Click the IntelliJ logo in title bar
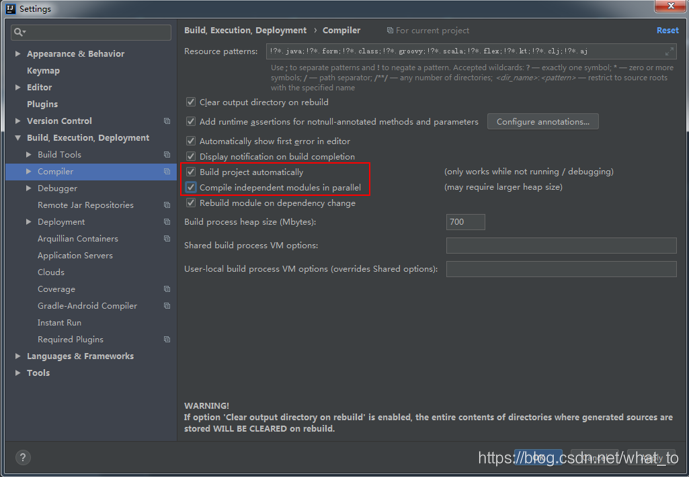Image resolution: width=689 pixels, height=477 pixels. coord(11,9)
